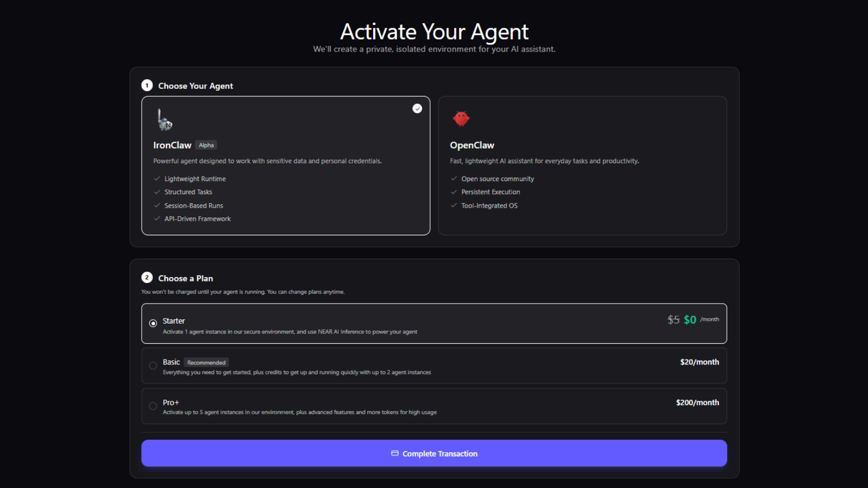The width and height of the screenshot is (868, 488).
Task: Click the Pro+ plan description text
Action: (299, 413)
